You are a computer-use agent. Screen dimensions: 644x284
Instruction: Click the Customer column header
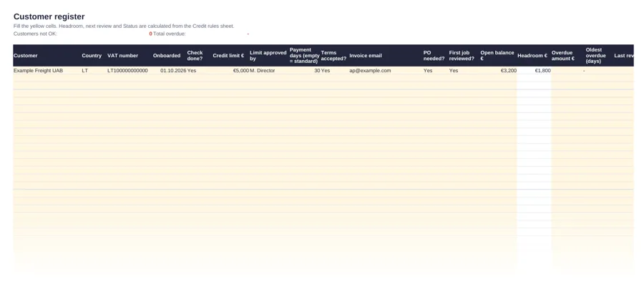26,56
